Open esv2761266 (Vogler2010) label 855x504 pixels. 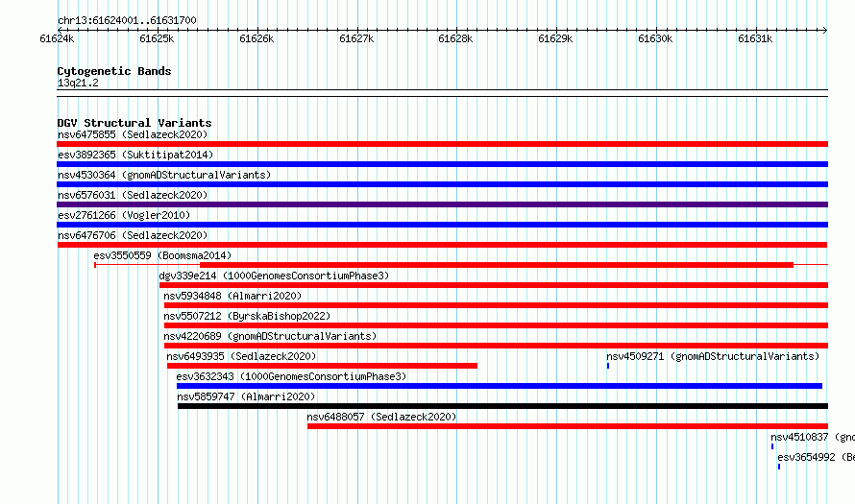pos(124,215)
